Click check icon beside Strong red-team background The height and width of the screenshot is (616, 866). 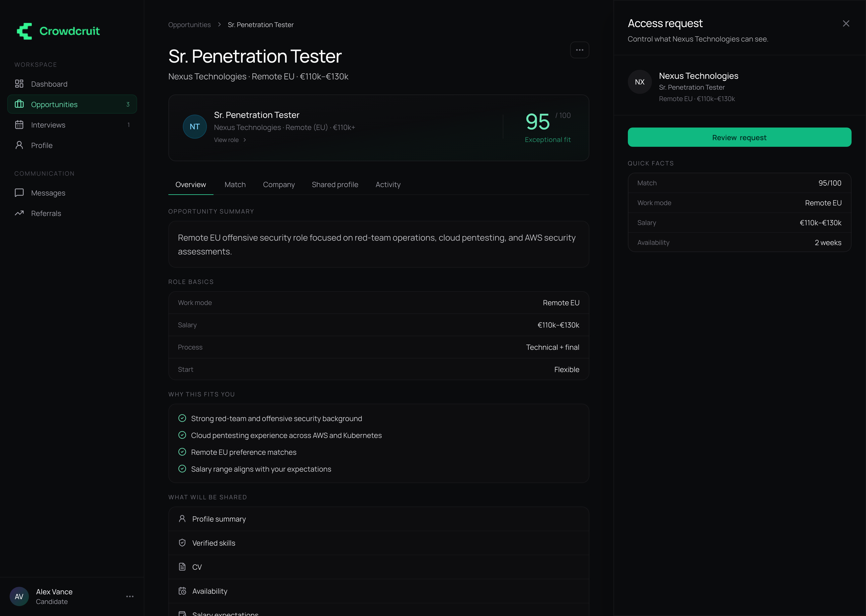pos(182,418)
